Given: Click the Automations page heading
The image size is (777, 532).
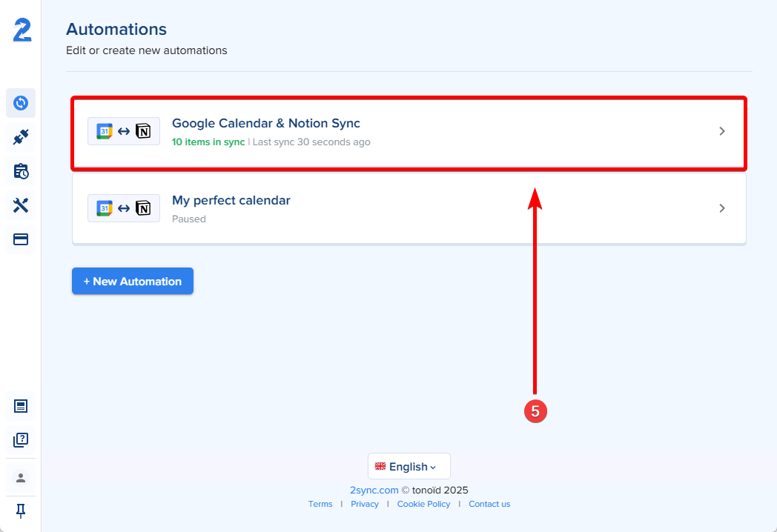Looking at the screenshot, I should [116, 29].
